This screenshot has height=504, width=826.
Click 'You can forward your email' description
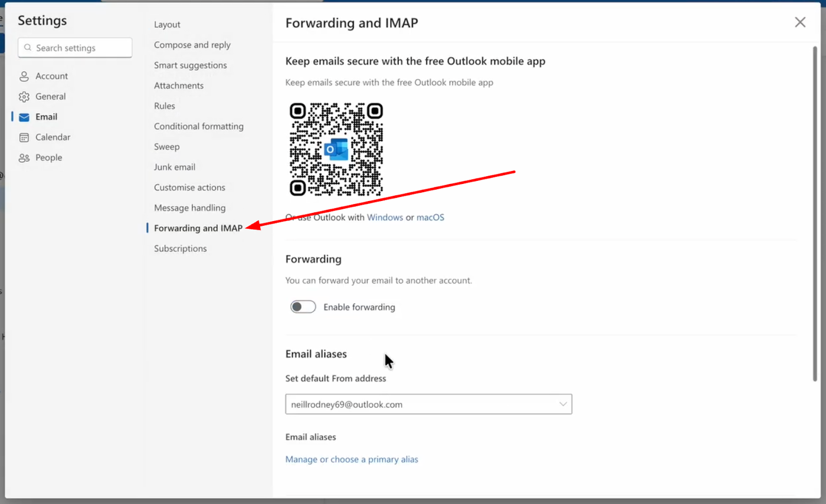379,281
